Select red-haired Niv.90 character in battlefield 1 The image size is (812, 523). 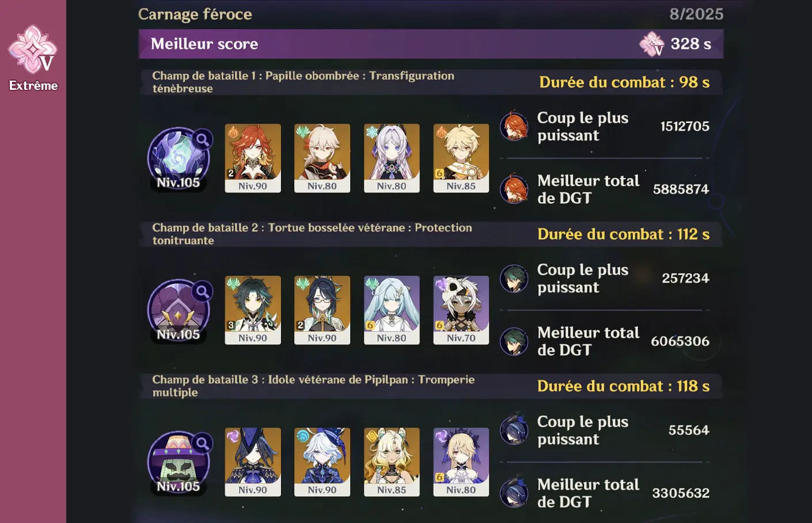tap(253, 158)
